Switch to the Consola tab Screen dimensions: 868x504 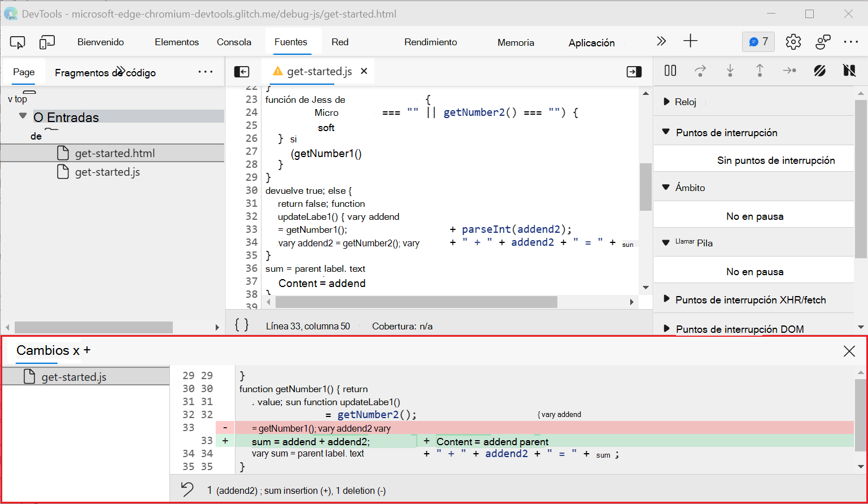coord(234,42)
